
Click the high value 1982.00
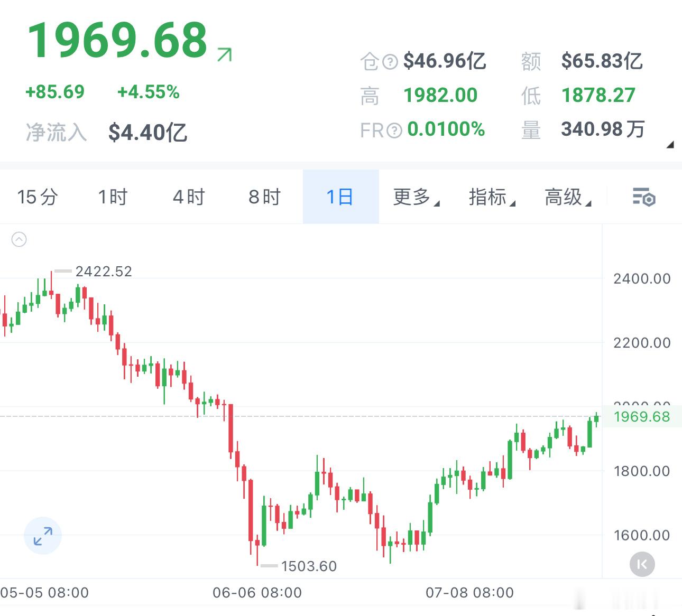pos(440,95)
